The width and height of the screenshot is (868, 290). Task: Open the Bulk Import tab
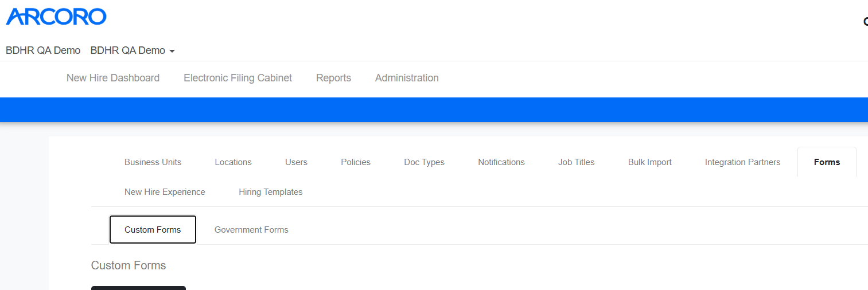[x=649, y=162]
